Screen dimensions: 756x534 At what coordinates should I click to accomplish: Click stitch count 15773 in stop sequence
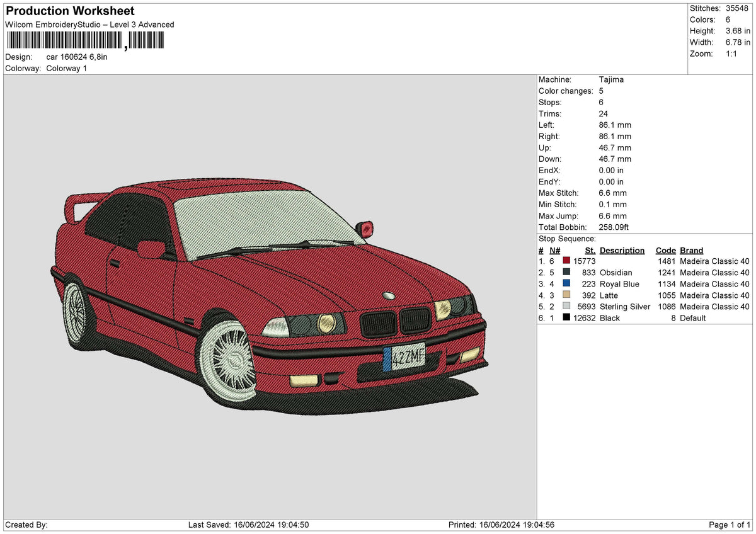(x=585, y=261)
